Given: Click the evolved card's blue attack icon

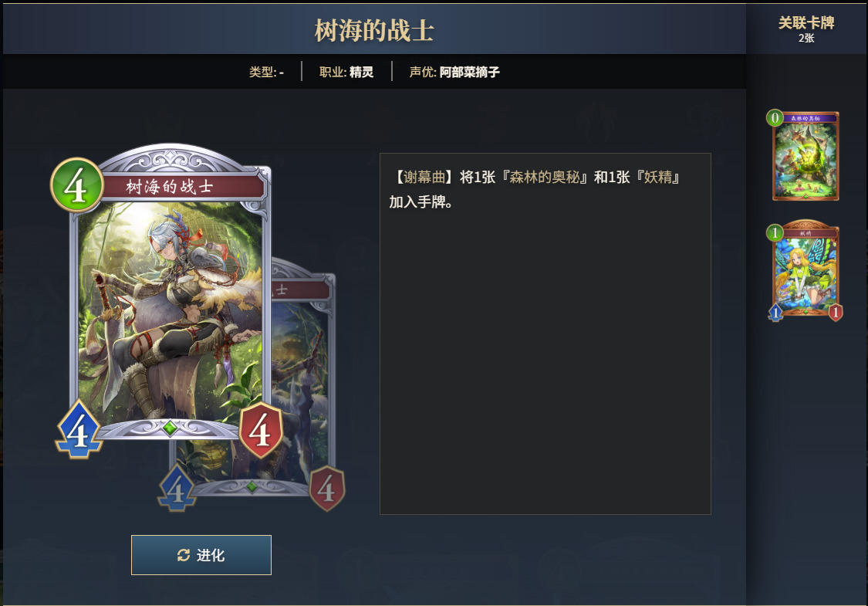Looking at the screenshot, I should [177, 489].
